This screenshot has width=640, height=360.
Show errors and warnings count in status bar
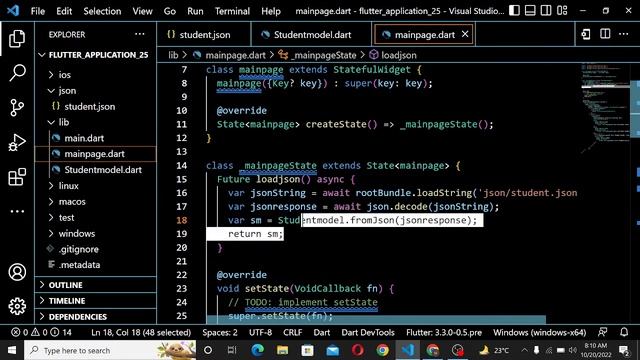point(41,332)
